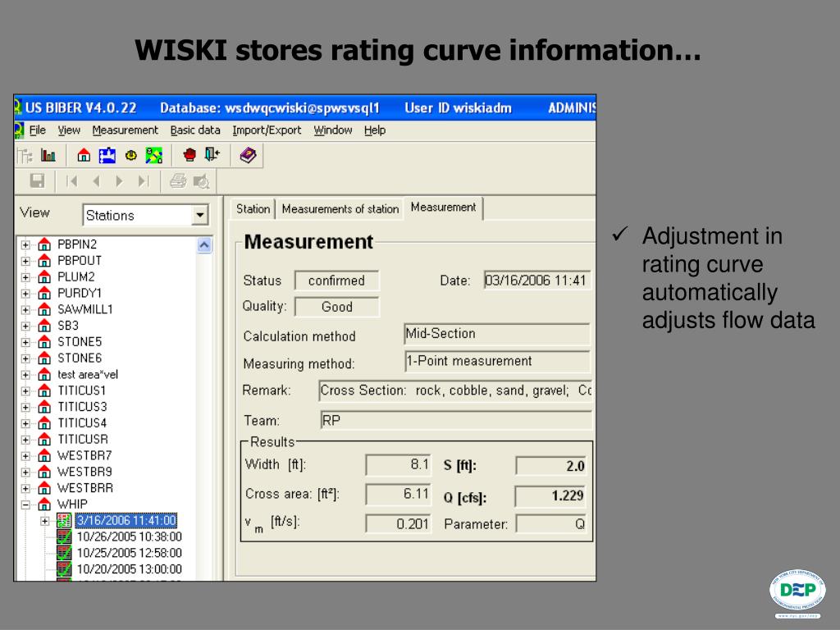Expand the TITICUS3 station node
Viewport: 840px width, 630px height.
click(25, 407)
